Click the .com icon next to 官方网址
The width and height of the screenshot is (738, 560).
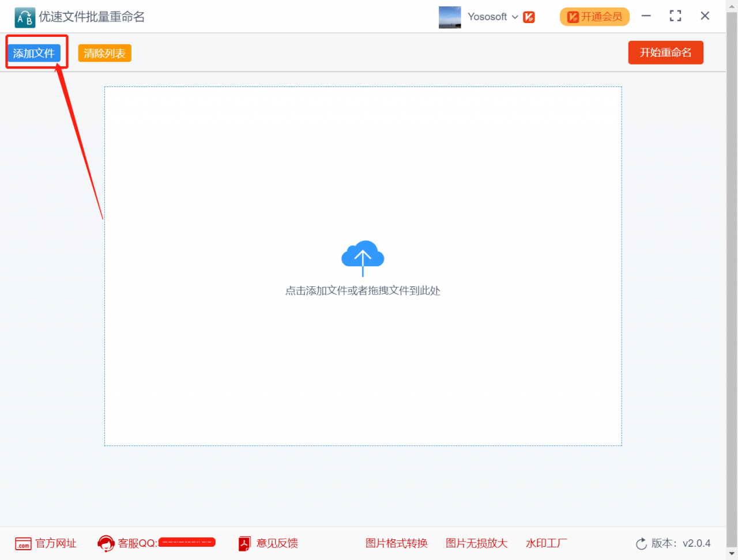[22, 543]
